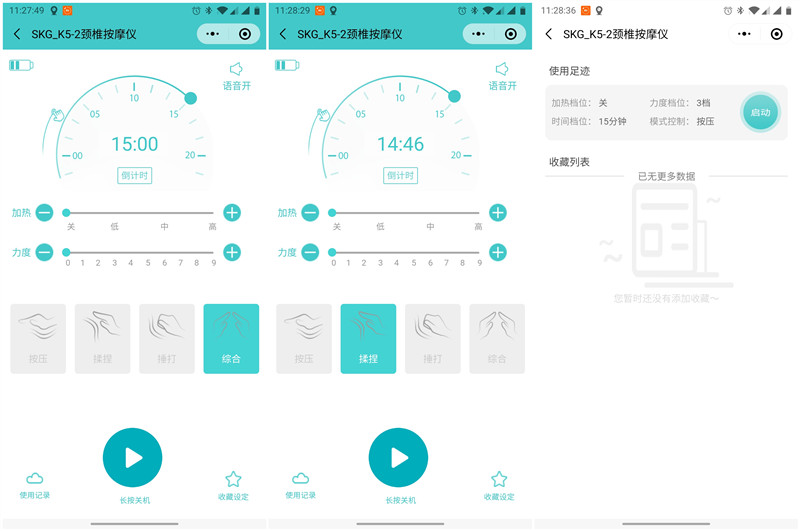Screen dimensions: 800x531
Task: Decrease strength (力度) in left screen
Action: 44,252
